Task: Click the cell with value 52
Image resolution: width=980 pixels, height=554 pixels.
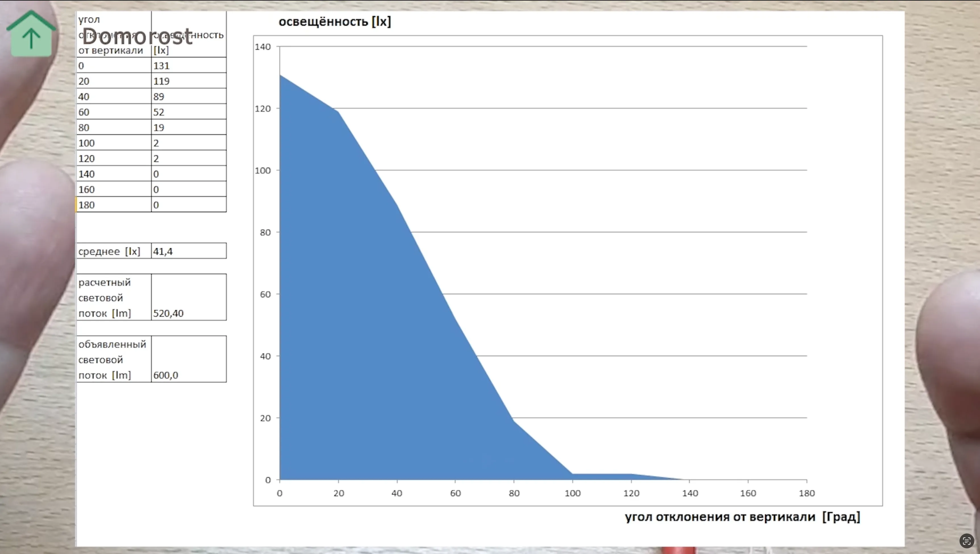Action: click(x=188, y=112)
